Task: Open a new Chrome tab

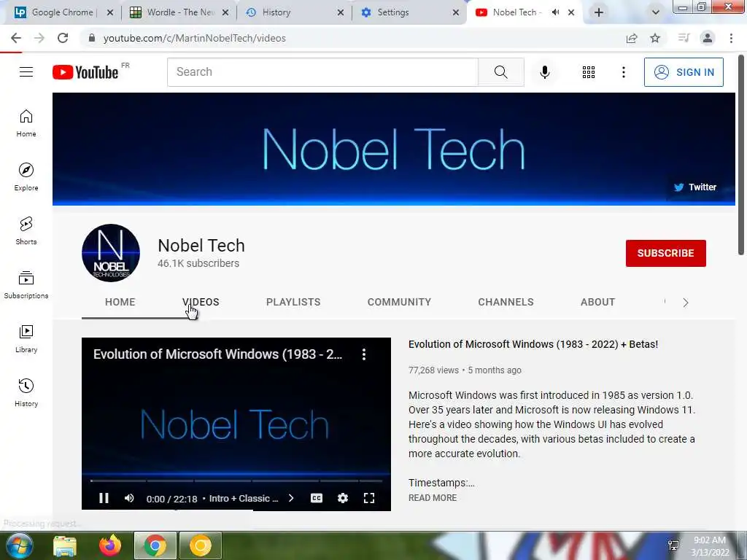Action: (599, 12)
